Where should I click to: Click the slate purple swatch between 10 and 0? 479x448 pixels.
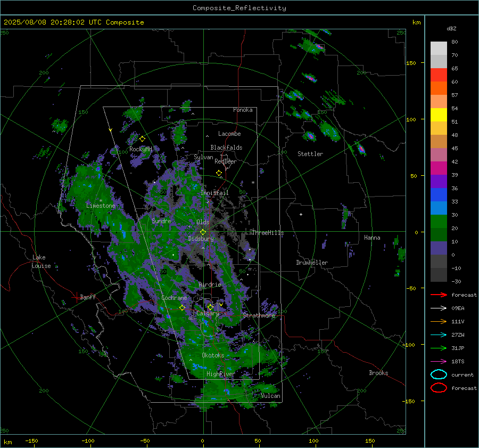(439, 248)
